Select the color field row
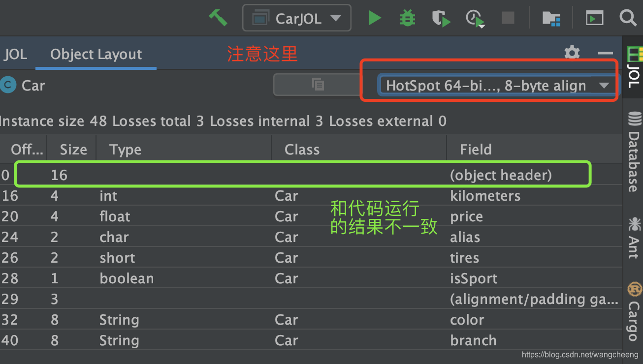Screen dimensions: 643x364 click(311, 320)
